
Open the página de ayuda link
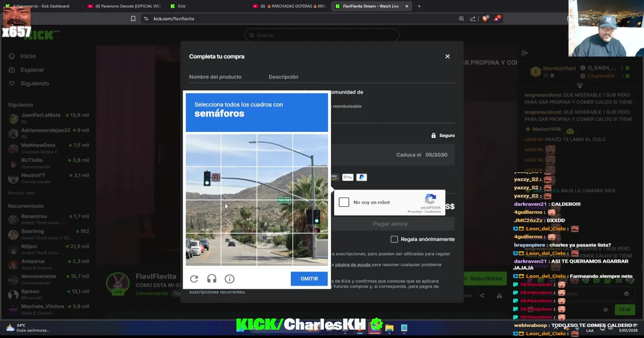coord(352,265)
